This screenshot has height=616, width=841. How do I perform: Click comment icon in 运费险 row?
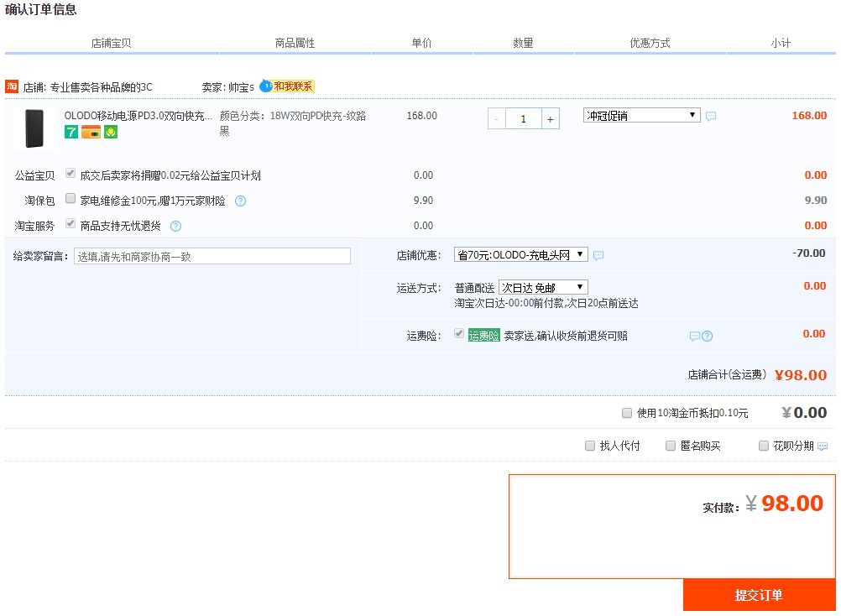pos(695,337)
